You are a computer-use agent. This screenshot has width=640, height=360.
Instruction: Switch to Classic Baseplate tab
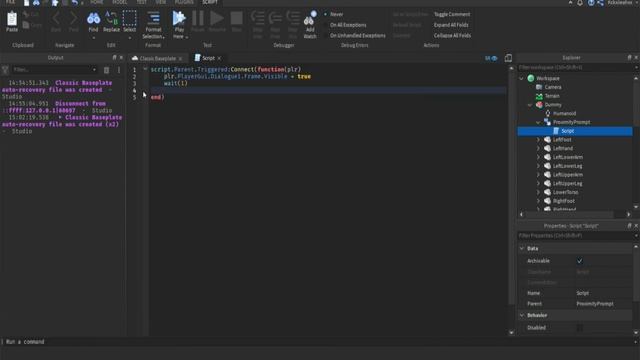pyautogui.click(x=158, y=58)
